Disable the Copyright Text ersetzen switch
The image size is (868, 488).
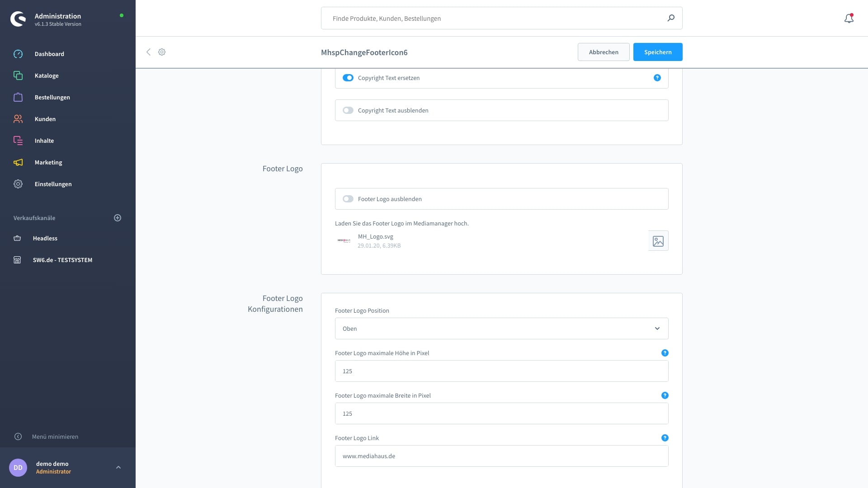pyautogui.click(x=348, y=78)
